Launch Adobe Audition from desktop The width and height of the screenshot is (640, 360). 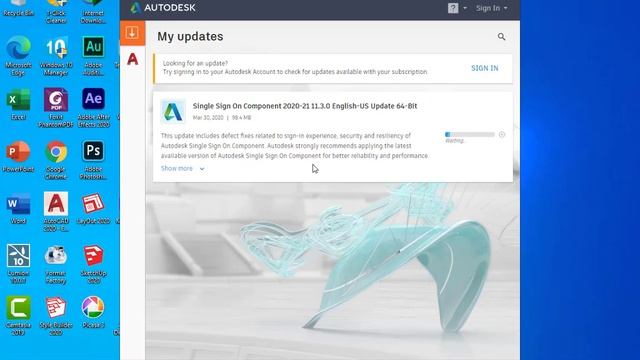point(93,55)
